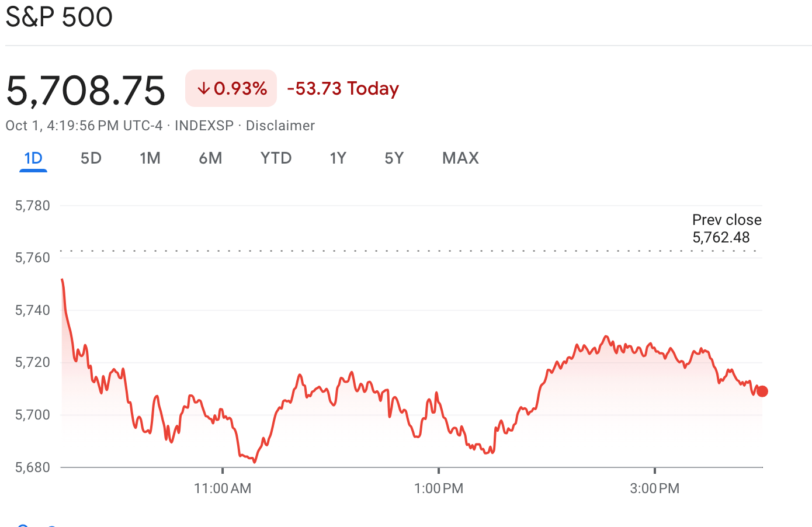
Task: Click the 11:00 AM axis label
Action: tap(223, 488)
